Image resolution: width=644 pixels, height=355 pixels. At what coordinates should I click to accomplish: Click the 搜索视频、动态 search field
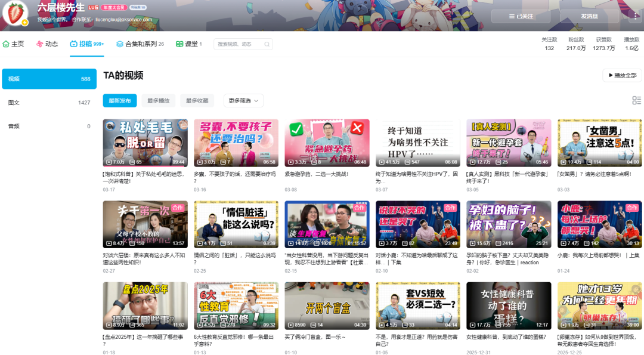tap(237, 44)
